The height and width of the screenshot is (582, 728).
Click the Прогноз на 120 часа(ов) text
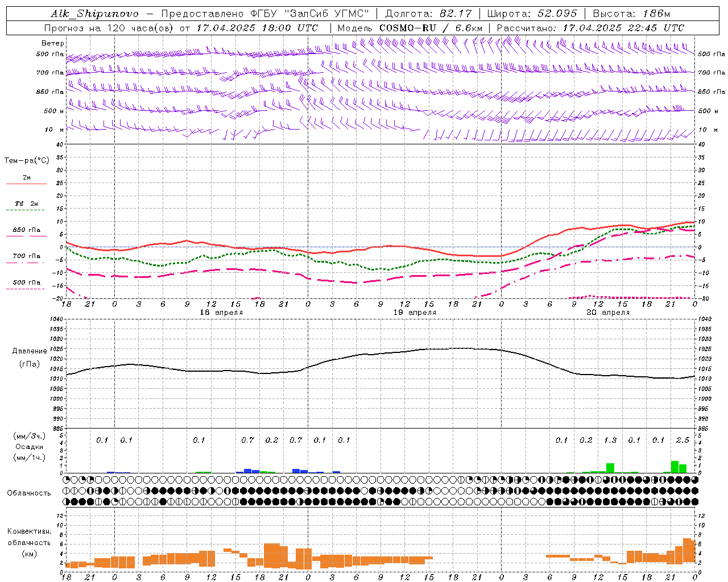pyautogui.click(x=110, y=28)
